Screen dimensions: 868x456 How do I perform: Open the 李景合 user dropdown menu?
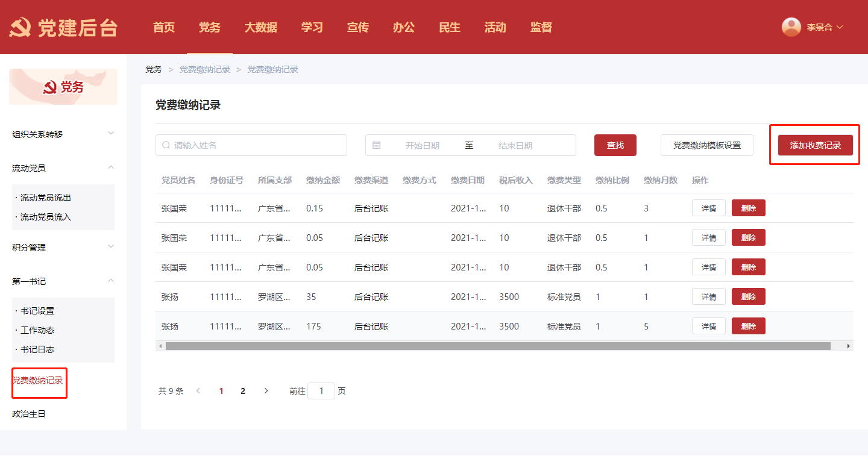(823, 27)
